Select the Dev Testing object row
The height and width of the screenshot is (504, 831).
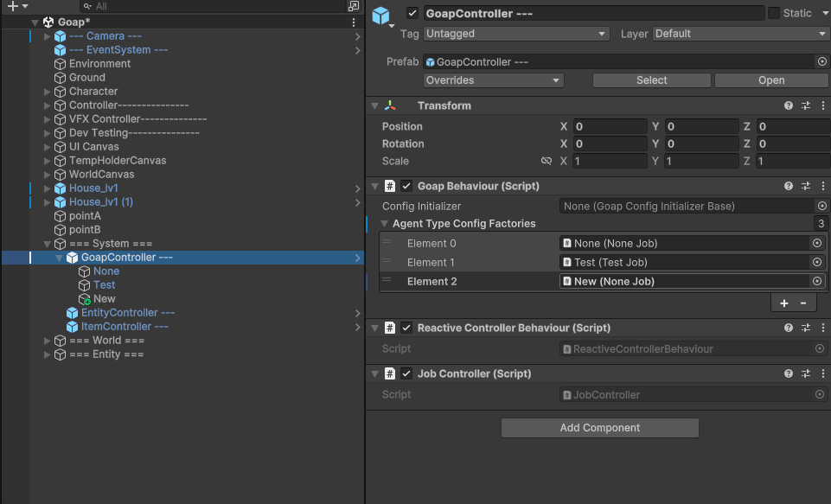(134, 133)
